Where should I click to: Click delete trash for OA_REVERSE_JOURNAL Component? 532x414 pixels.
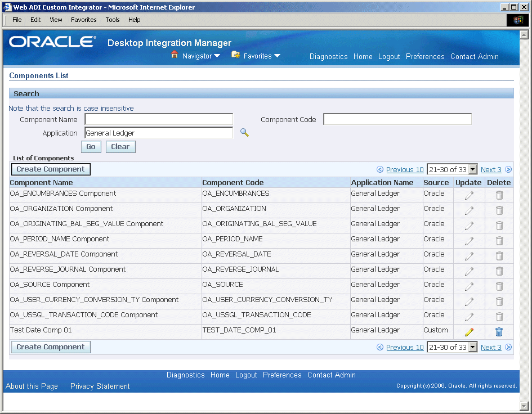click(499, 271)
